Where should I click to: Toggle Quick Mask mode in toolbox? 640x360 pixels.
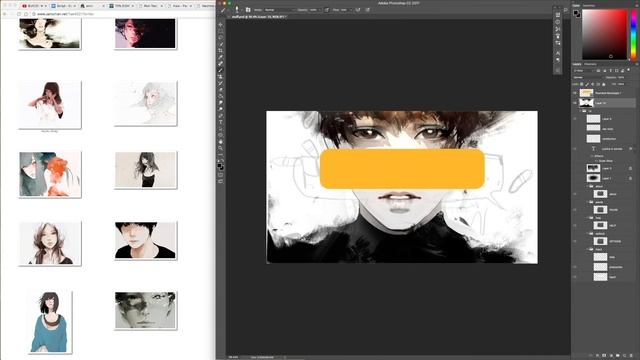221,175
